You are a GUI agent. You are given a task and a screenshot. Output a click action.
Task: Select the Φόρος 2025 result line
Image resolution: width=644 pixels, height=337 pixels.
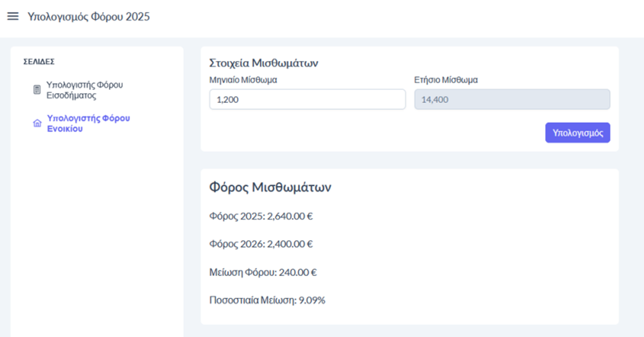260,216
